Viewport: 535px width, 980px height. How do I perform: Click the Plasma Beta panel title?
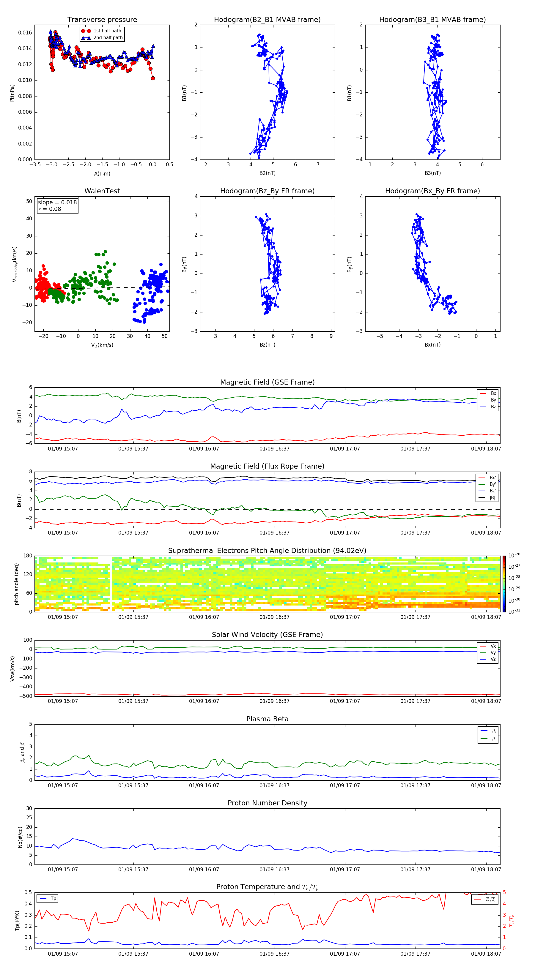pyautogui.click(x=267, y=719)
